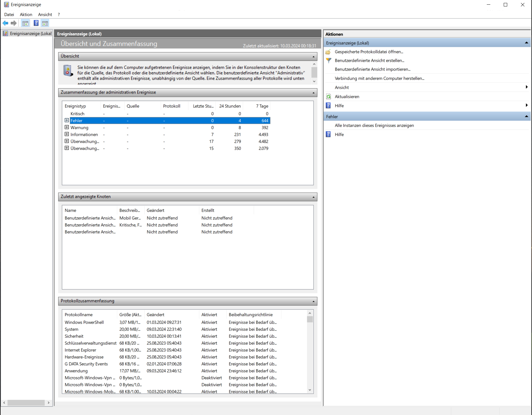Collapse the Fehler actions group

pos(526,116)
